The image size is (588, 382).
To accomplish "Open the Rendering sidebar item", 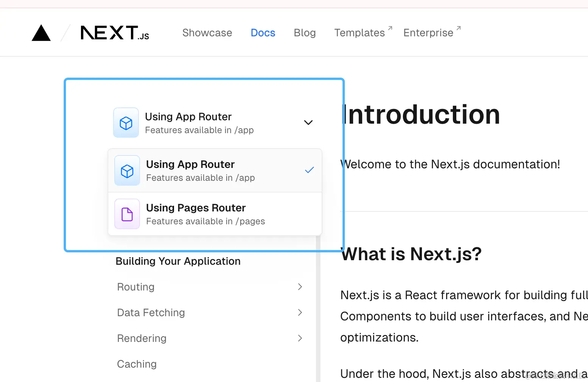I will pos(142,339).
